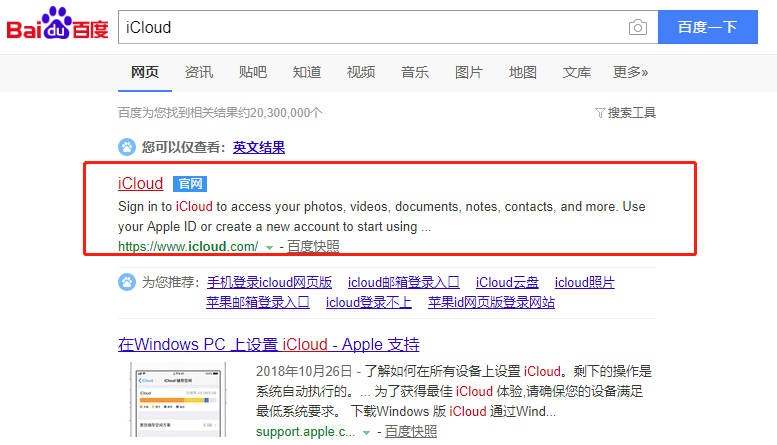Open 苹果id网页版登录网站 suggestion
The width and height of the screenshot is (777, 445).
[x=491, y=302]
